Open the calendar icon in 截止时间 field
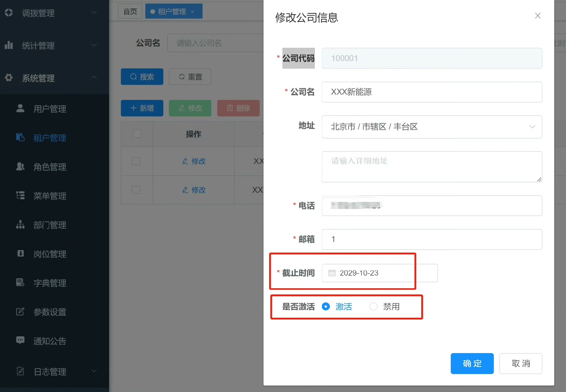This screenshot has height=392, width=566. tap(332, 273)
